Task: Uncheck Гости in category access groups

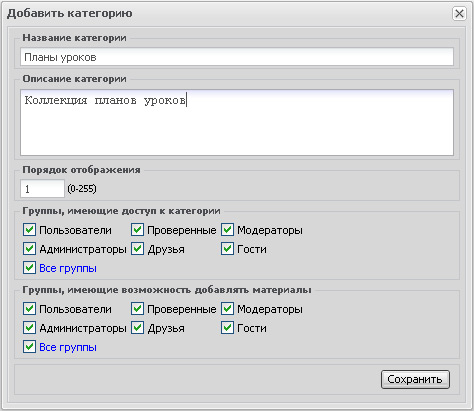Action: pos(227,249)
